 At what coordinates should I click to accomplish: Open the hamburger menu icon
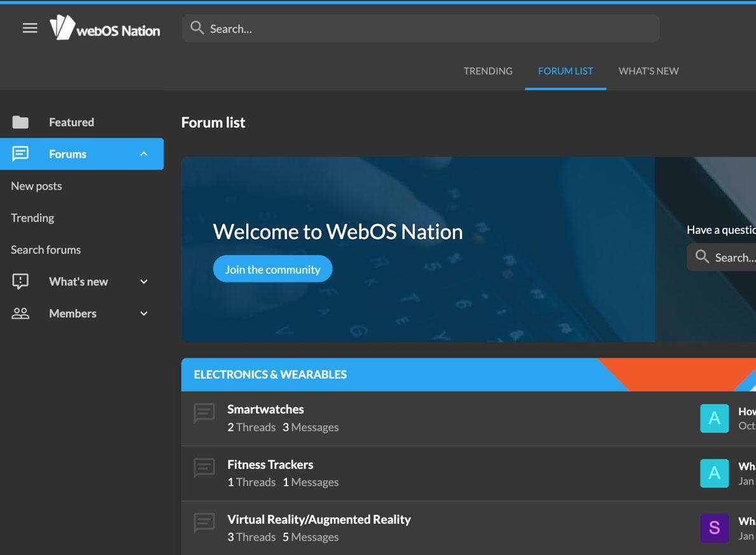(x=30, y=28)
